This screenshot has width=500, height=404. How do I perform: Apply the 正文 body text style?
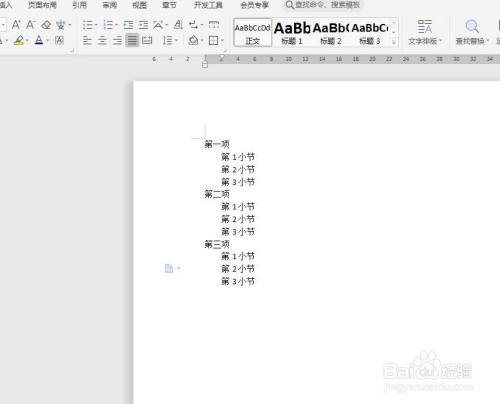click(252, 32)
